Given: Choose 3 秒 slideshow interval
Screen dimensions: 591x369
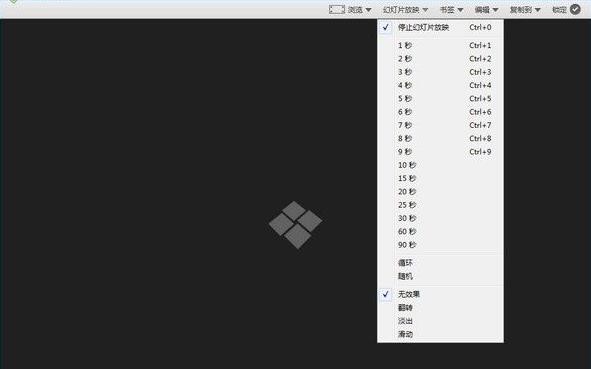Looking at the screenshot, I should click(440, 72).
